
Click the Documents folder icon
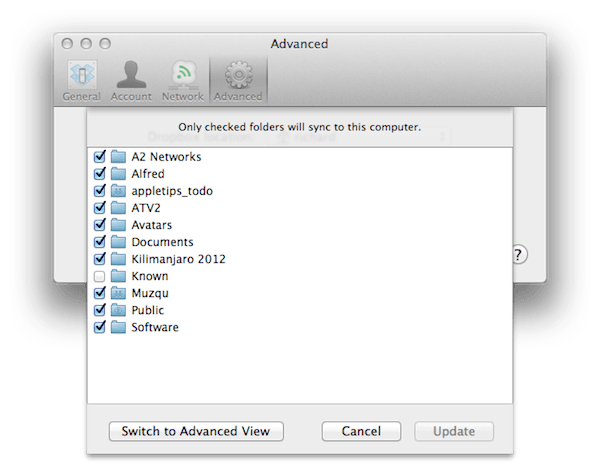click(118, 242)
